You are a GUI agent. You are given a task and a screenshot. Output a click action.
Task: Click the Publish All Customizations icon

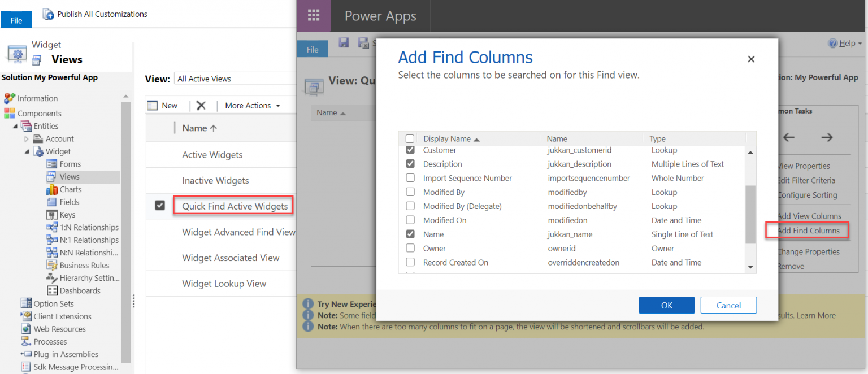(48, 14)
